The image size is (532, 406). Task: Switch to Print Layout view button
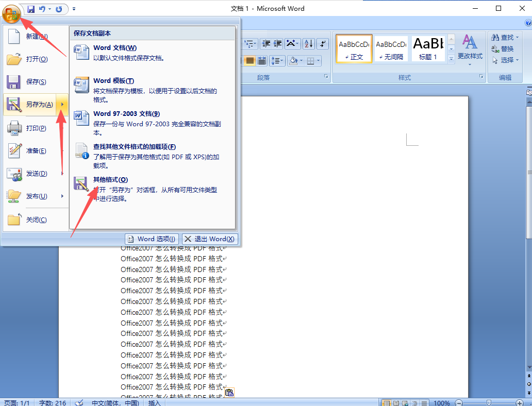[387, 402]
